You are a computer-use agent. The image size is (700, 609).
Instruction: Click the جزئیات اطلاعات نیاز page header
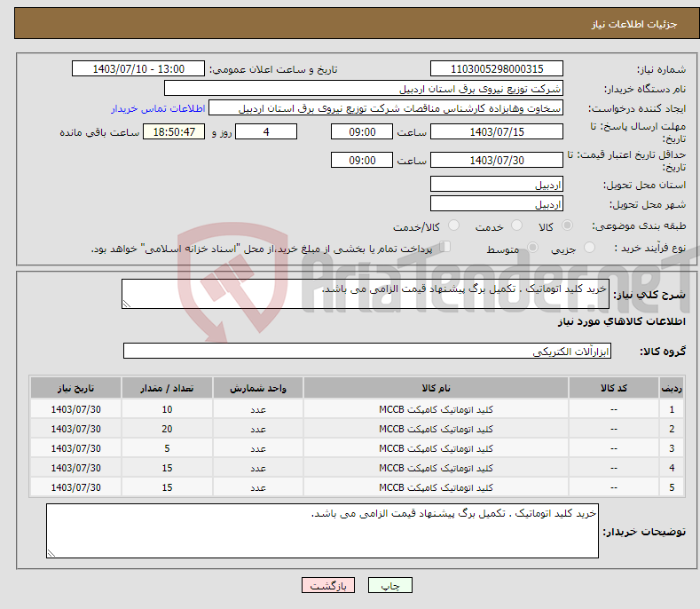pos(634,24)
